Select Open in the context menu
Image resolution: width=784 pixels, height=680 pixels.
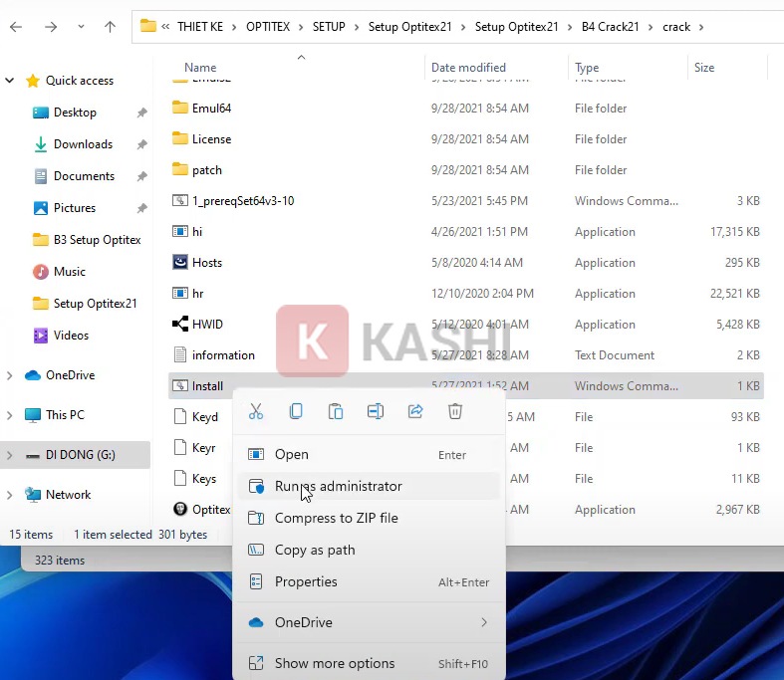[x=369, y=454]
